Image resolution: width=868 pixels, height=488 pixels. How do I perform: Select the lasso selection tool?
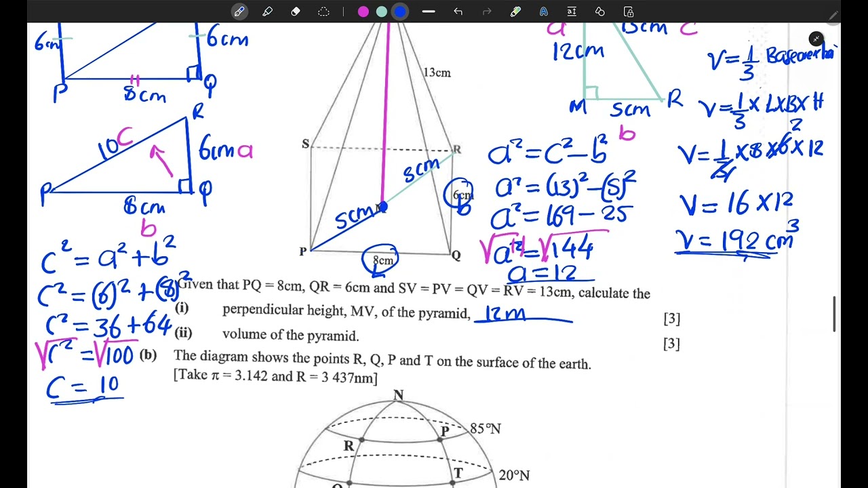point(323,12)
